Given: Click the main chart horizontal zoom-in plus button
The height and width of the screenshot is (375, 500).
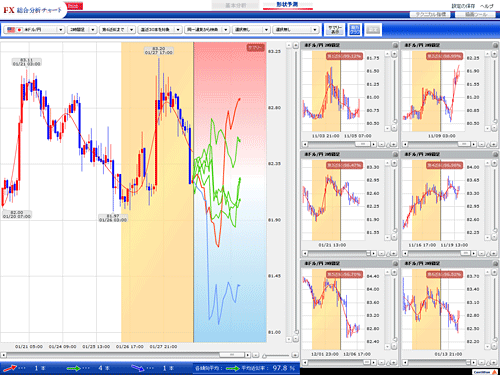Looking at the screenshot, I should (x=295, y=355).
